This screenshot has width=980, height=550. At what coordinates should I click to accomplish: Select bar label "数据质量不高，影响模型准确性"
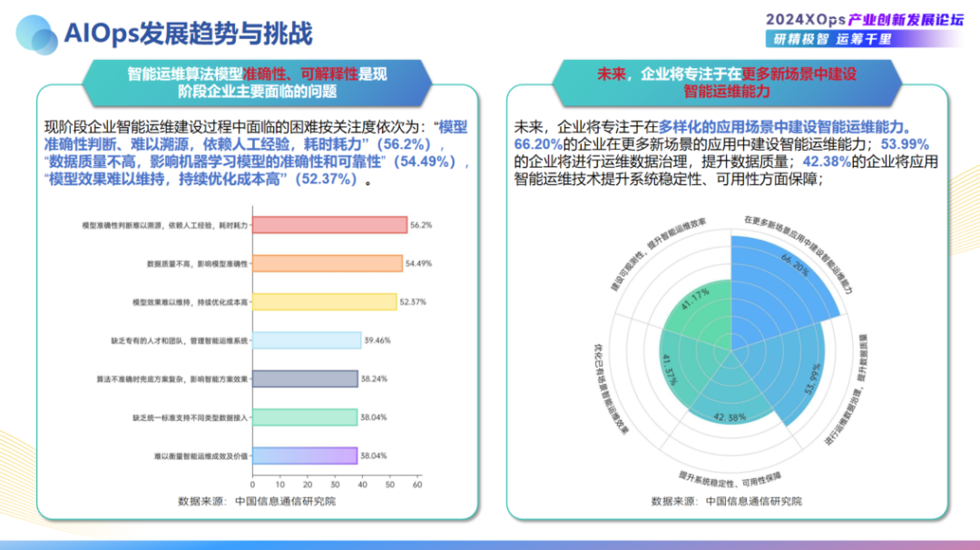coord(198,264)
